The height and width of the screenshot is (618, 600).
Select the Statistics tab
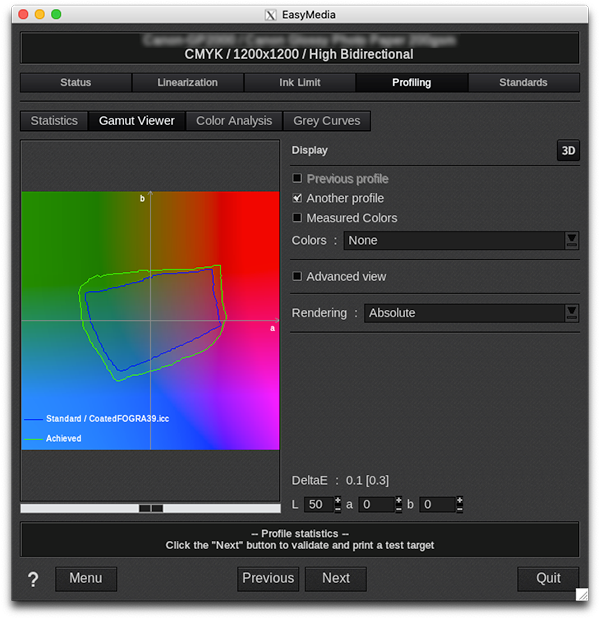(54, 121)
